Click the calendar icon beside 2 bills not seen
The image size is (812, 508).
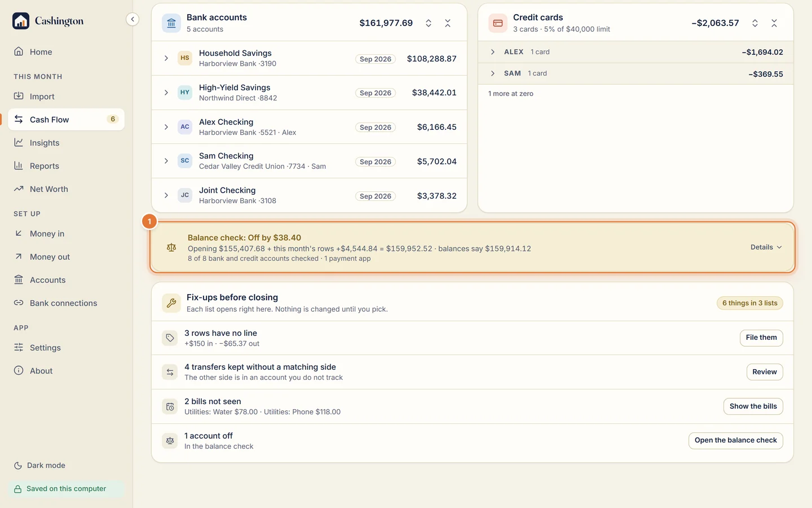coord(170,406)
